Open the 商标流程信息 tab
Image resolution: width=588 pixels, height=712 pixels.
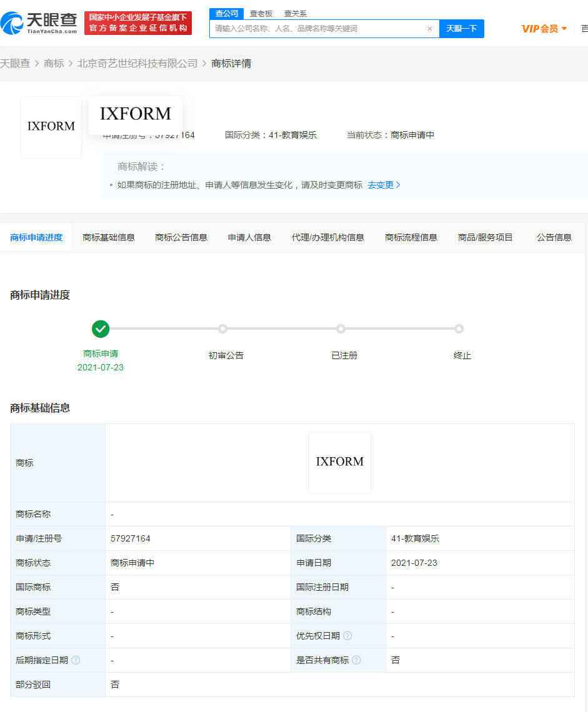coord(411,237)
